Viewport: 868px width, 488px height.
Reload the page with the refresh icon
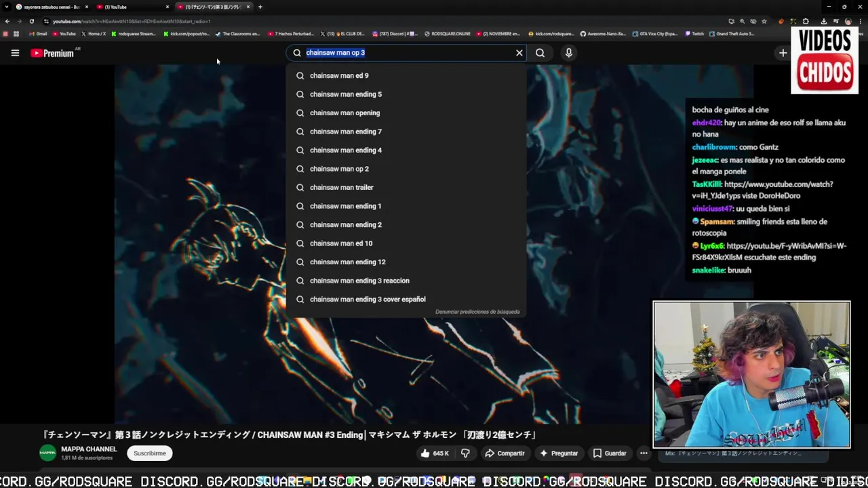point(32,21)
